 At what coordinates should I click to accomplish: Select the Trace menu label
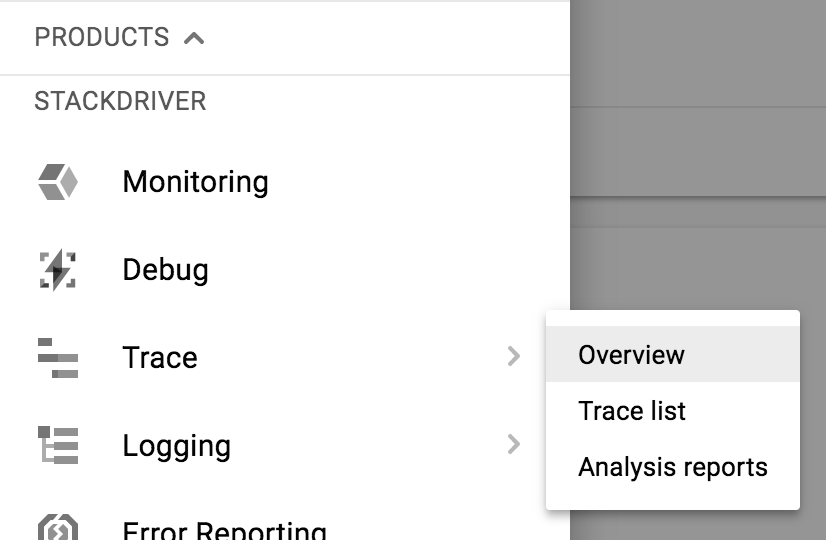[x=159, y=358]
